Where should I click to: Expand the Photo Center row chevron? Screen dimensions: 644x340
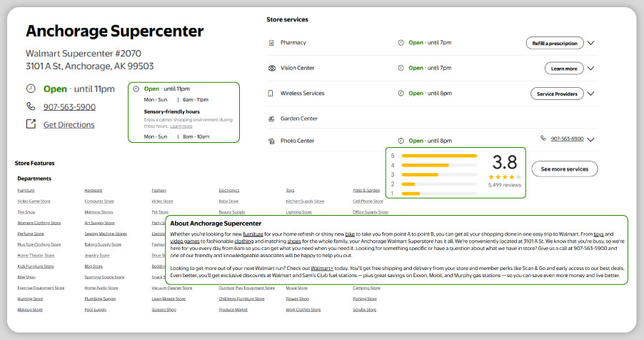(590, 139)
